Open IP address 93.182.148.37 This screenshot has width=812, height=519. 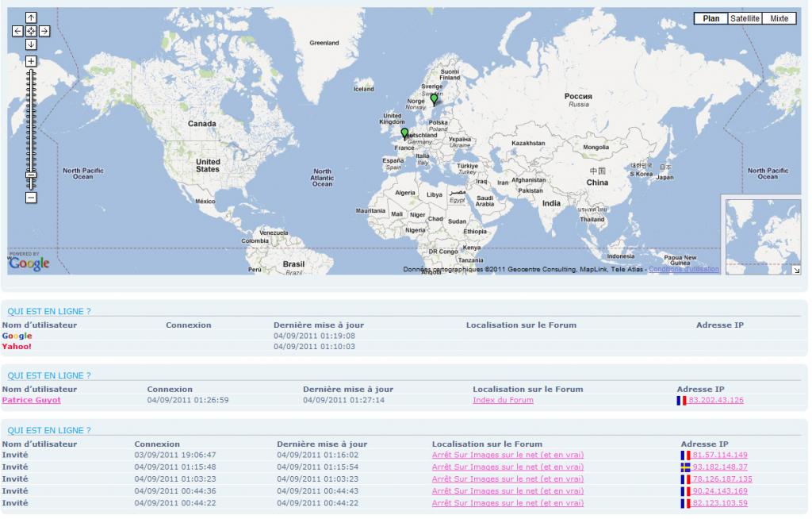(x=720, y=467)
